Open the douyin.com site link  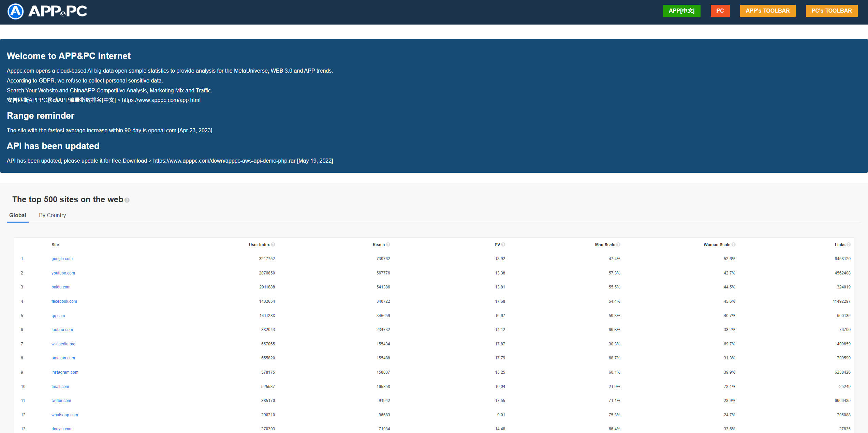pyautogui.click(x=62, y=429)
